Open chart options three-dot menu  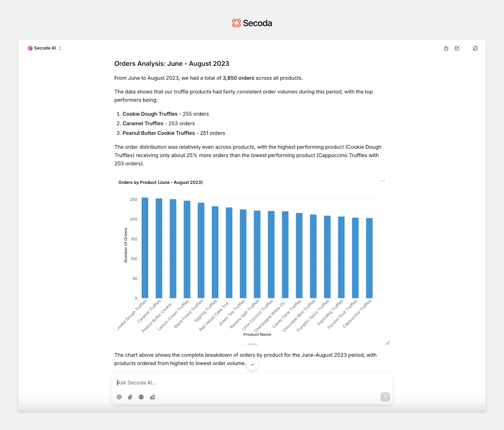(x=382, y=181)
